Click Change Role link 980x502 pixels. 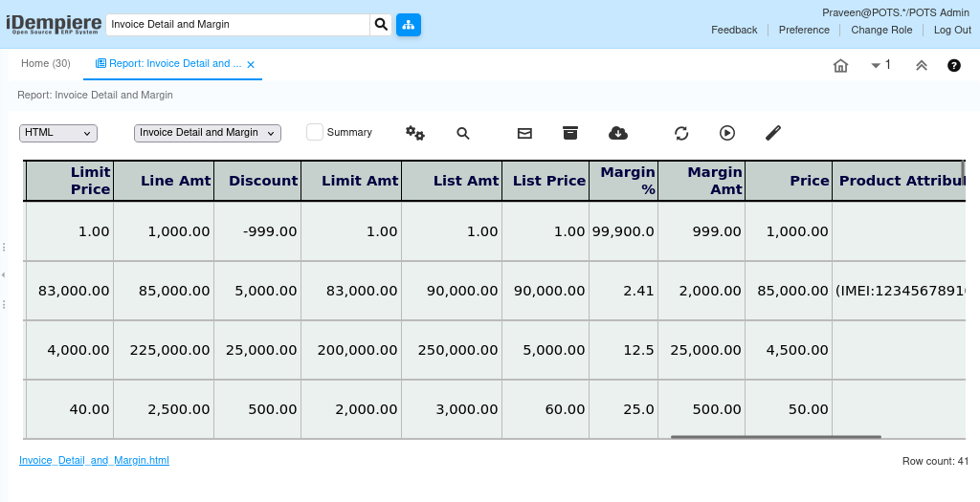(881, 30)
